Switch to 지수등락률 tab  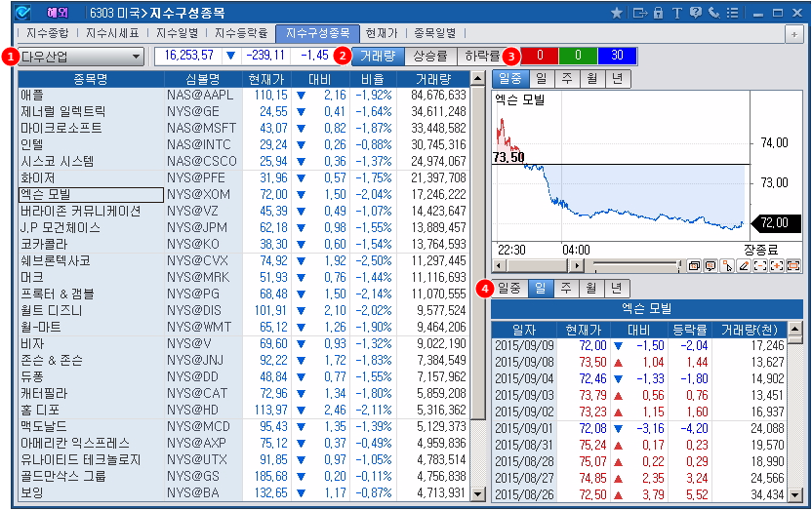pos(241,33)
